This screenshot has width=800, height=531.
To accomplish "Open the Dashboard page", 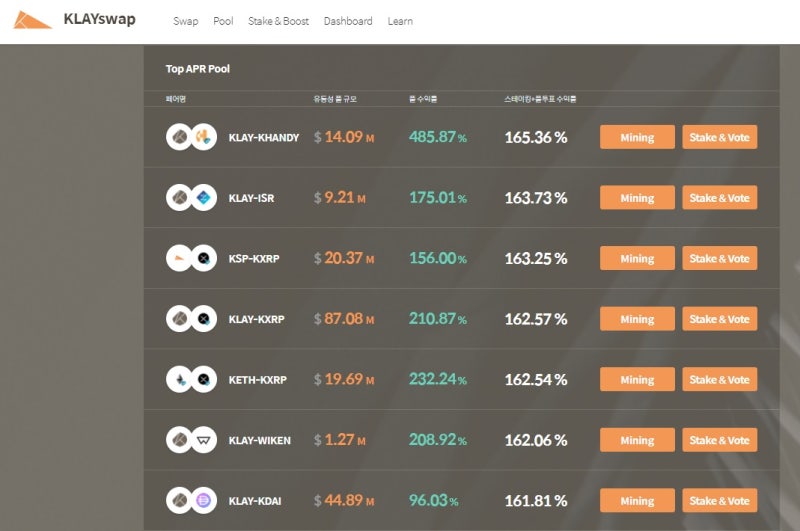I will click(x=348, y=21).
